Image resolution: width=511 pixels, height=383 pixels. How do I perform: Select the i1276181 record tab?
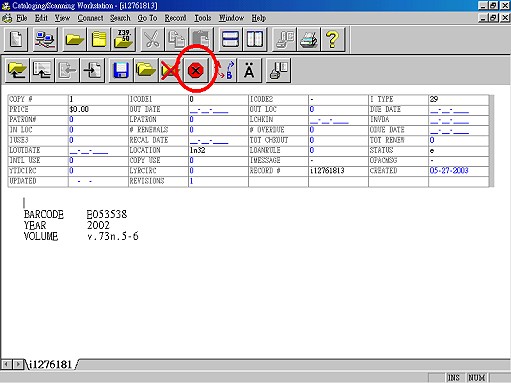(51, 364)
